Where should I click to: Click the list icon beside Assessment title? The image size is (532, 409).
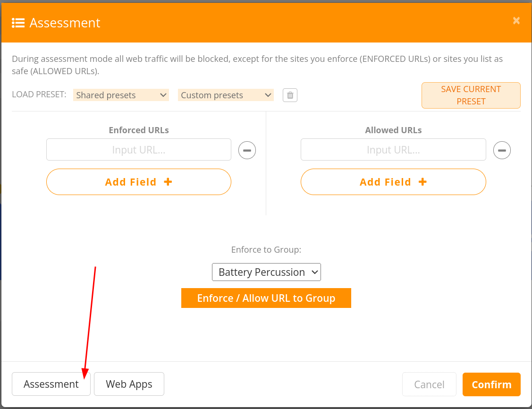18,23
